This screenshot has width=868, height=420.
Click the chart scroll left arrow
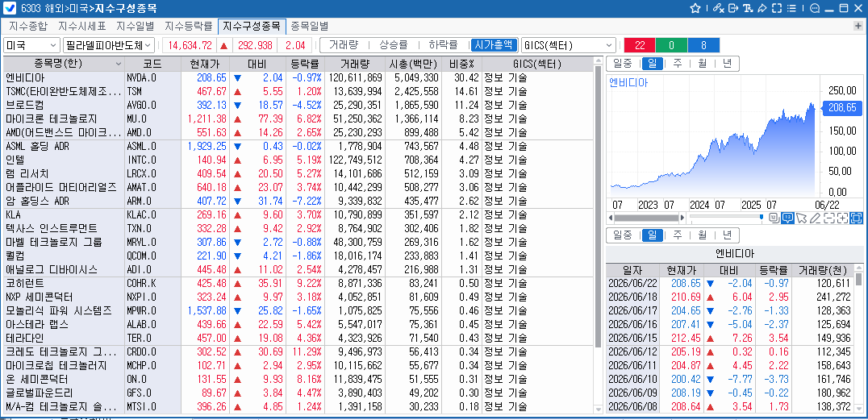pyautogui.click(x=611, y=218)
